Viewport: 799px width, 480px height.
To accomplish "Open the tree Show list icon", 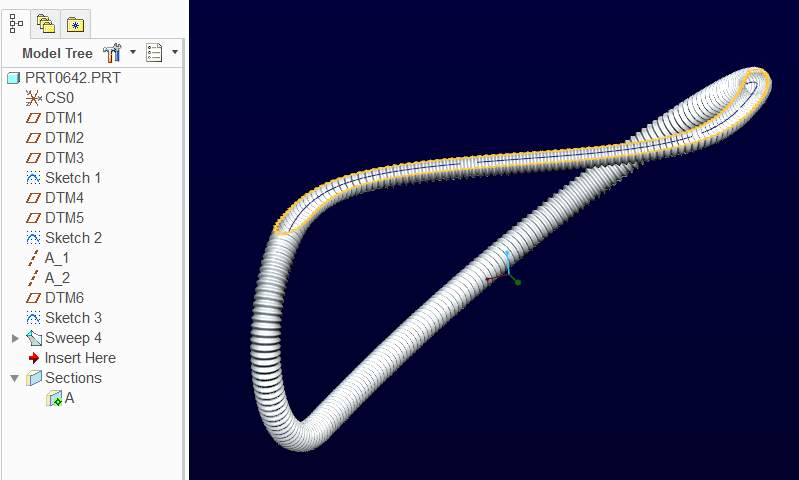I will coord(154,52).
